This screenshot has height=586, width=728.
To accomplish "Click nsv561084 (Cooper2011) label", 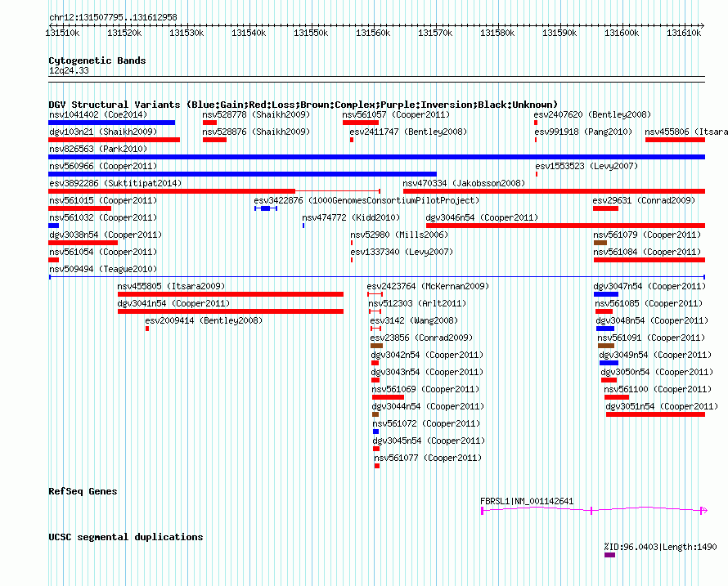I will click(x=647, y=252).
